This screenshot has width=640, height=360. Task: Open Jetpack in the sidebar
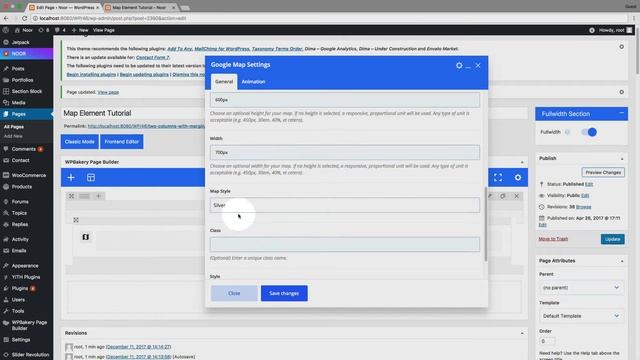click(20, 42)
